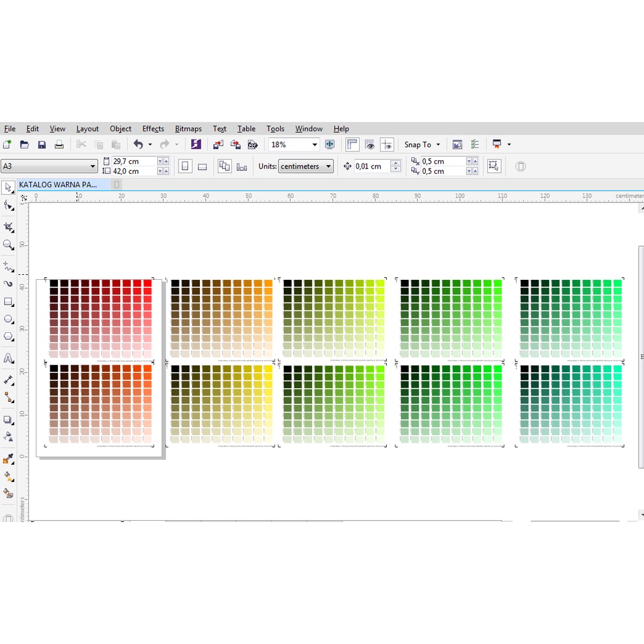
Task: Open the Effects menu
Action: (153, 129)
